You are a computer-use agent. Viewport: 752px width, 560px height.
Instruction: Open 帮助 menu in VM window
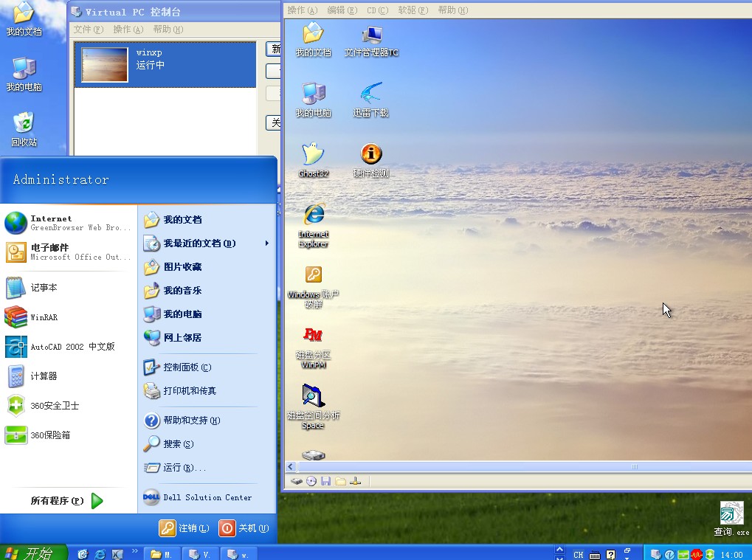coord(452,10)
